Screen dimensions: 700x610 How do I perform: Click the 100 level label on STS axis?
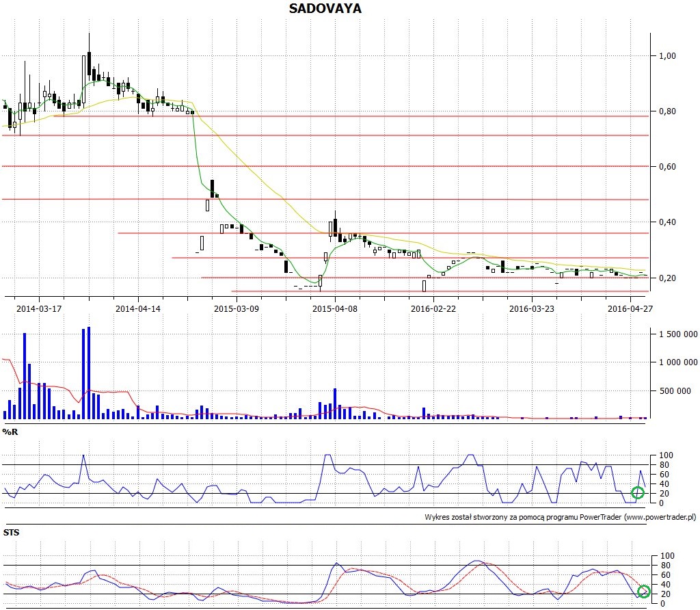tap(667, 555)
